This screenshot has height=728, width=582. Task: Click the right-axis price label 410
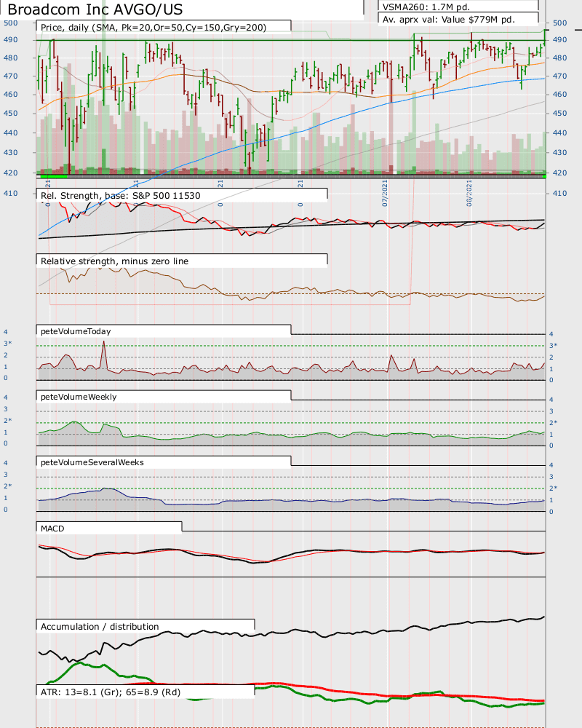[559, 193]
